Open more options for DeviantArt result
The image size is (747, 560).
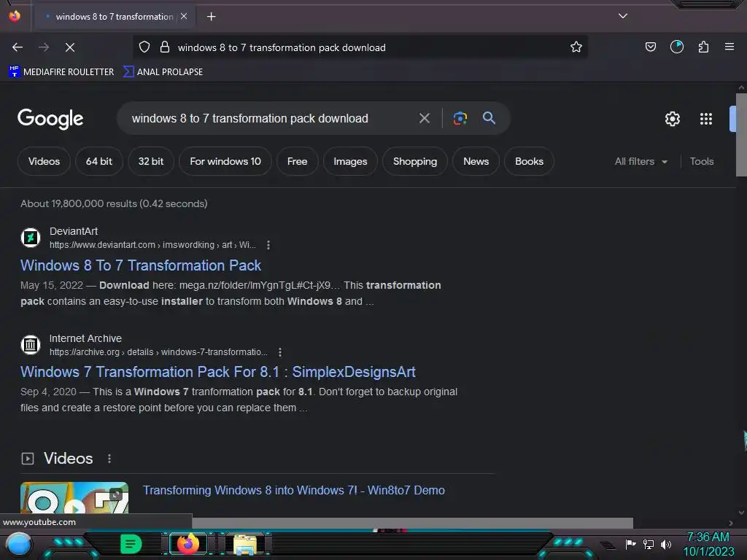[268, 245]
